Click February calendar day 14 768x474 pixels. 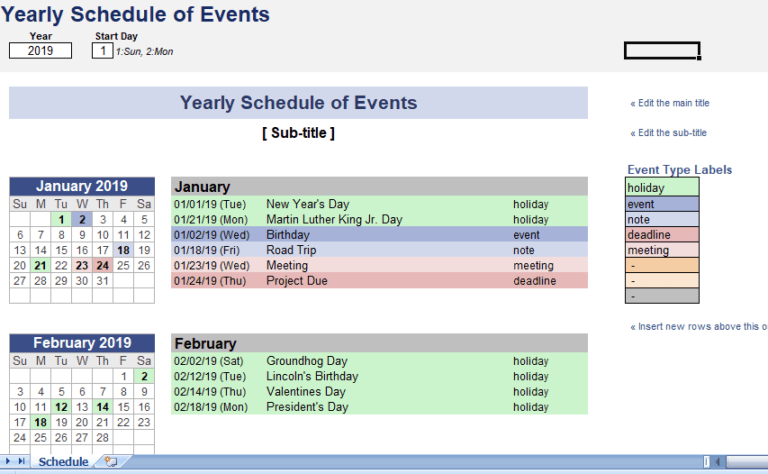point(102,407)
